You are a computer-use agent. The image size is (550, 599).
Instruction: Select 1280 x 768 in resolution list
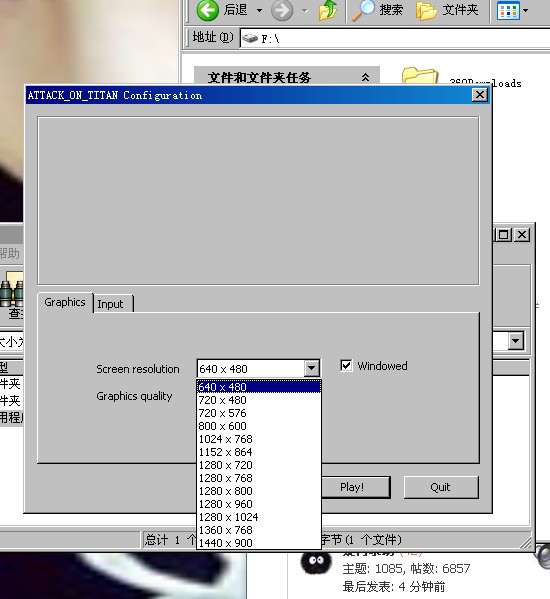click(x=259, y=478)
